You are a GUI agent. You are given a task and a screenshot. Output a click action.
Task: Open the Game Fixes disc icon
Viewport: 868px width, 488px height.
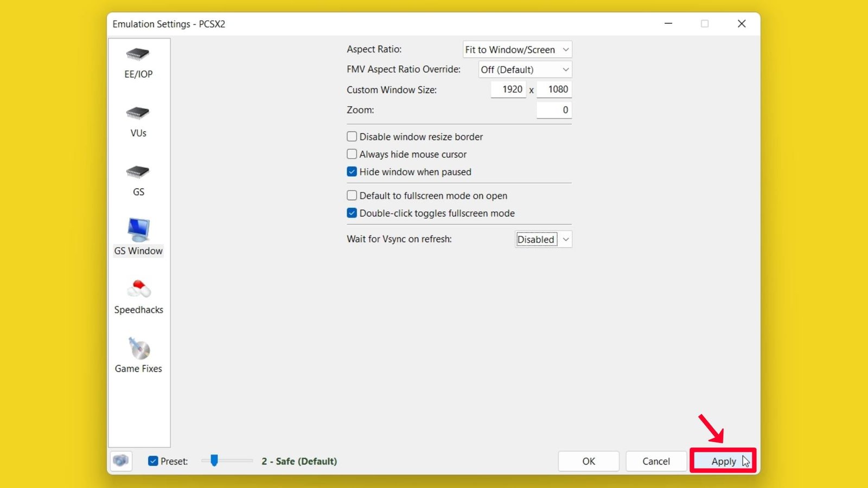pyautogui.click(x=139, y=349)
